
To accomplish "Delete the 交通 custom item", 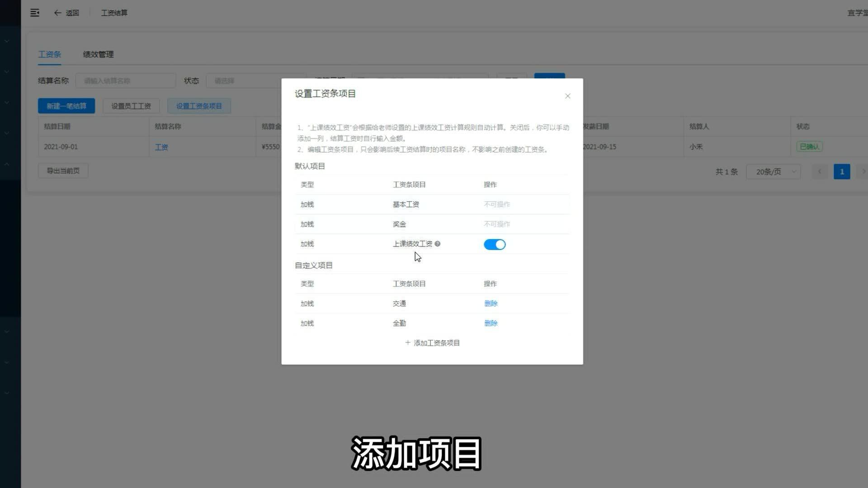I will (491, 304).
